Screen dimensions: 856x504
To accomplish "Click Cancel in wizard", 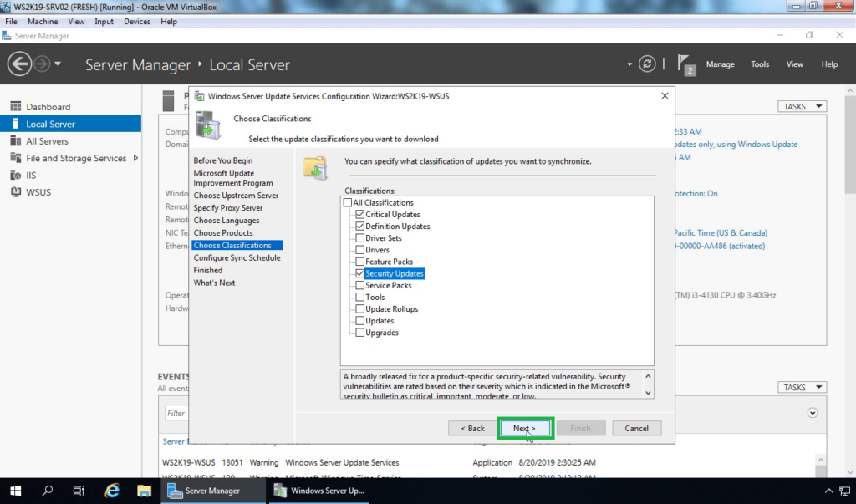I will pos(636,428).
